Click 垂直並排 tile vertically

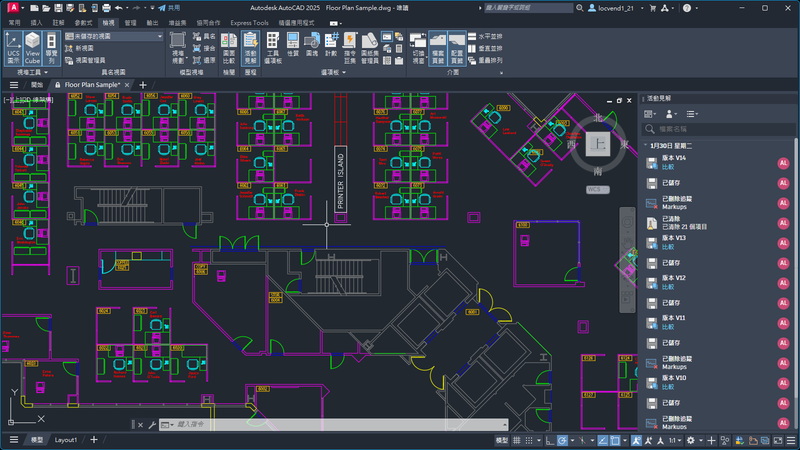(x=485, y=48)
